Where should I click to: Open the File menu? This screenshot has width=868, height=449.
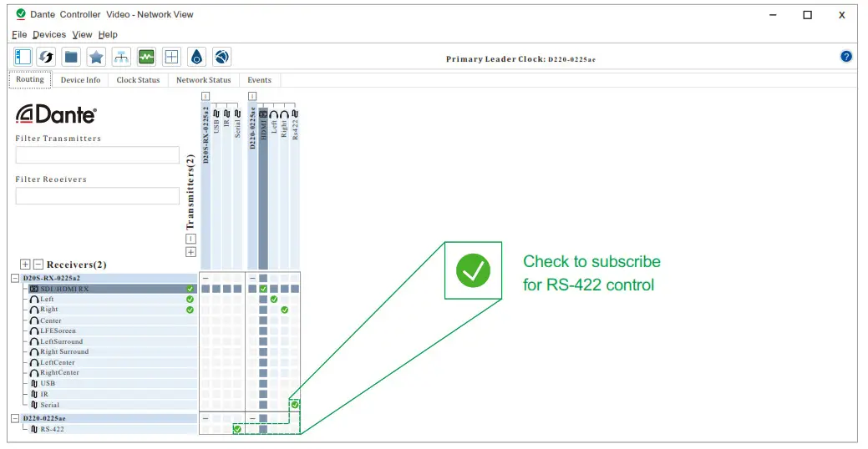[19, 34]
